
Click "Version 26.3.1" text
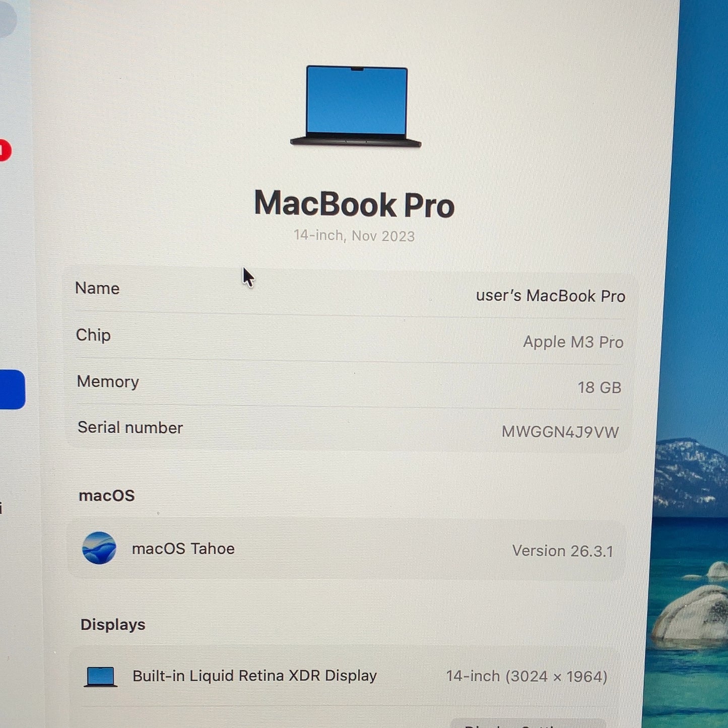[563, 551]
